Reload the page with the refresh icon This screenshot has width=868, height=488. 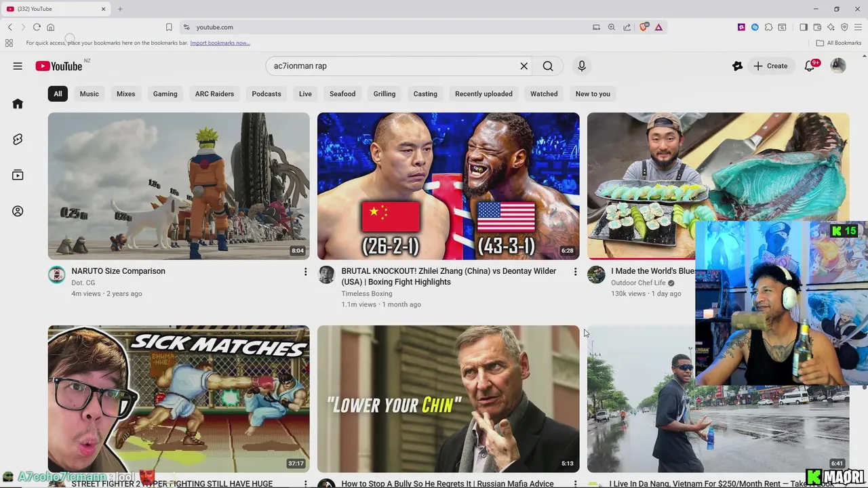point(37,27)
